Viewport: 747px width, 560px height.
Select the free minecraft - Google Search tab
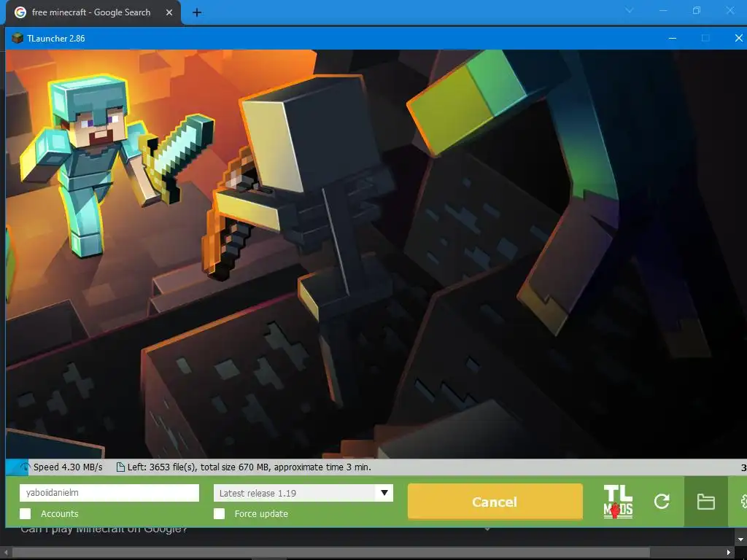93,13
